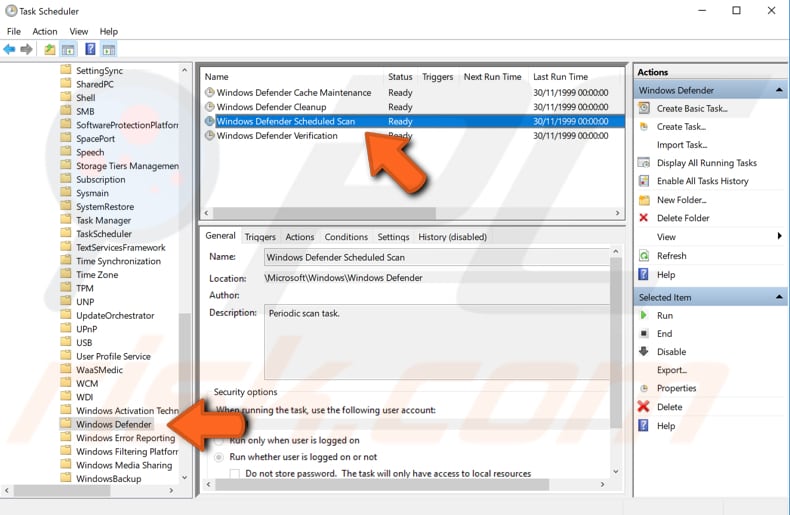Image resolution: width=790 pixels, height=515 pixels.
Task: Select the SystemRestore folder
Action: click(105, 207)
